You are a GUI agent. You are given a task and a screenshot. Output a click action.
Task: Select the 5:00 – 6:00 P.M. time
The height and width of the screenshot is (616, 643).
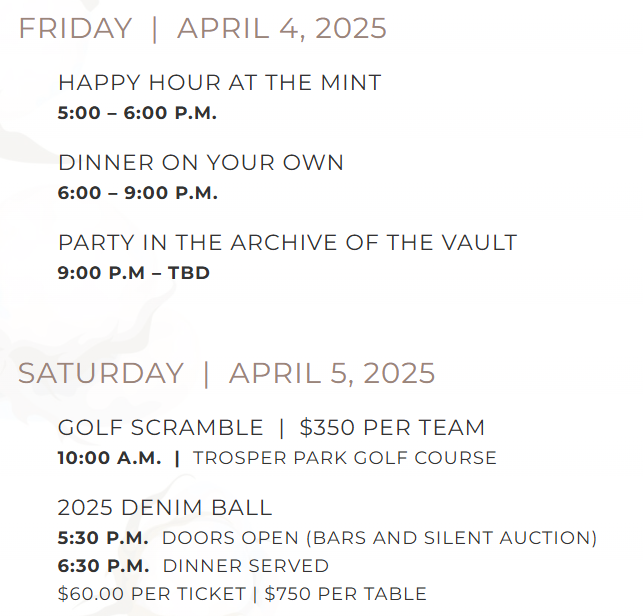[138, 113]
